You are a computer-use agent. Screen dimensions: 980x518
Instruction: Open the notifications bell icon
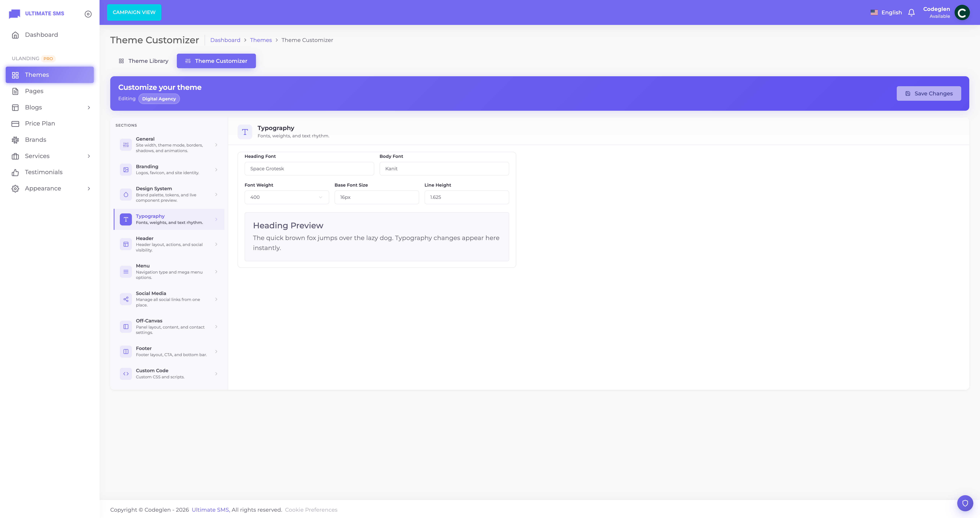pyautogui.click(x=911, y=13)
